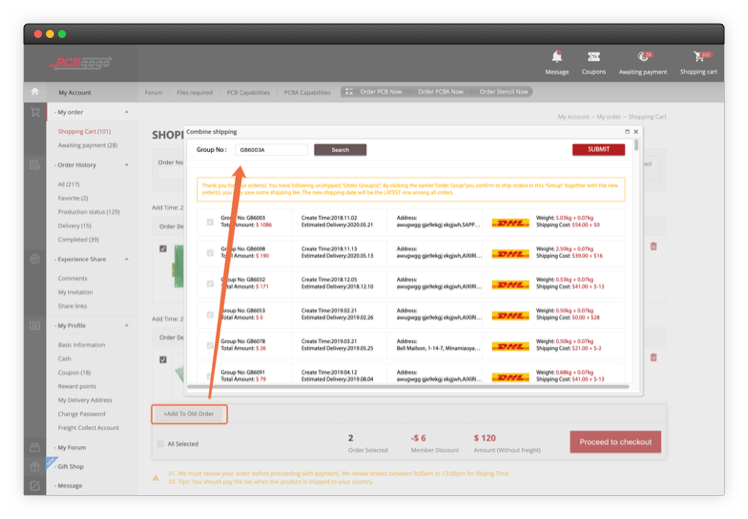Expand the Gift Shop section
Image resolution: width=748 pixels, height=519 pixels.
point(70,467)
